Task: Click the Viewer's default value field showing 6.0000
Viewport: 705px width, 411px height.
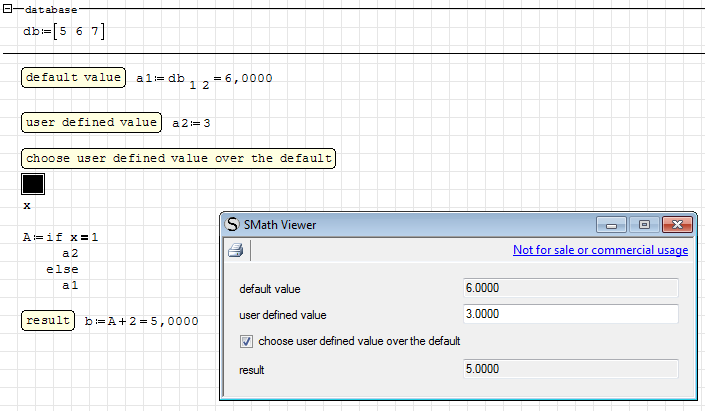Action: coord(570,288)
